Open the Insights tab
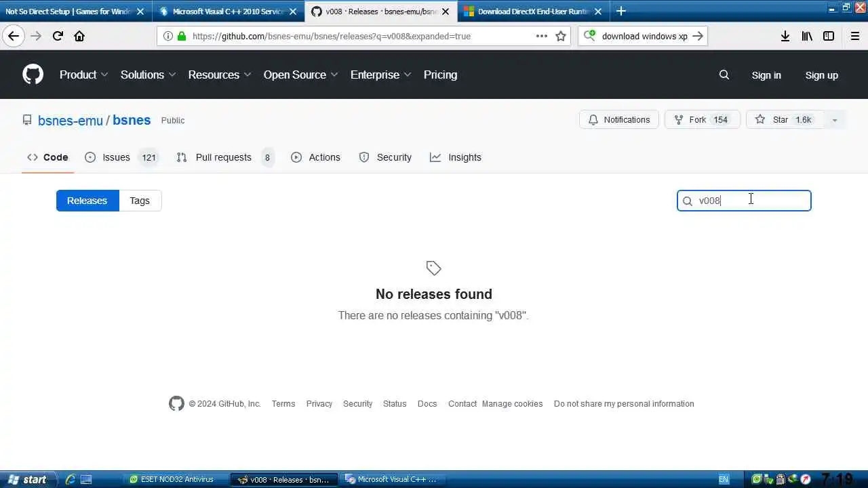The image size is (868, 488). [456, 157]
